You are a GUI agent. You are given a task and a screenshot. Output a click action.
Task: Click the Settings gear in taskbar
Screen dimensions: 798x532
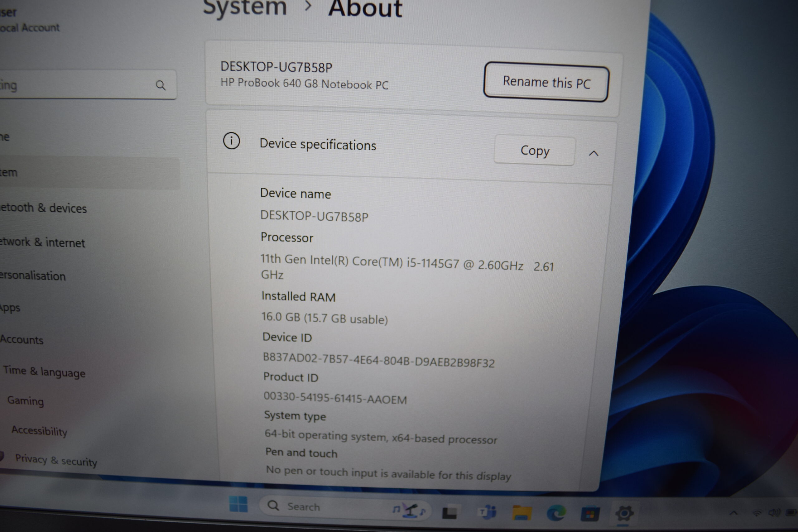624,513
